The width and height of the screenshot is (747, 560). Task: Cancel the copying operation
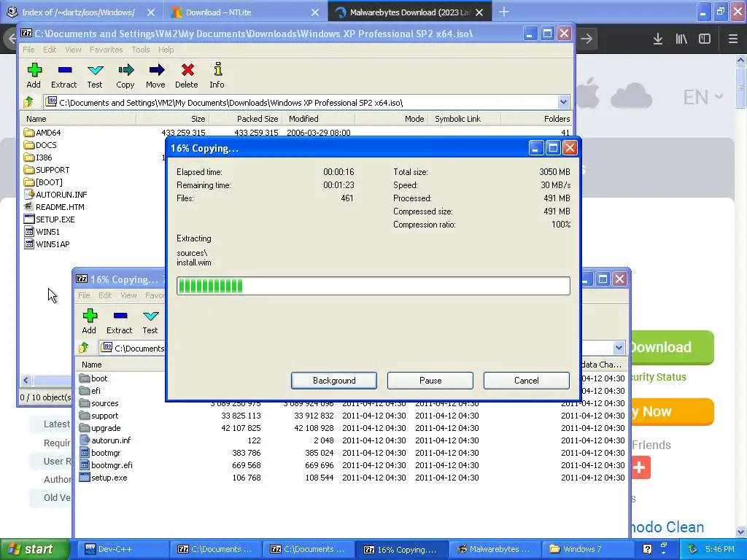pyautogui.click(x=527, y=381)
